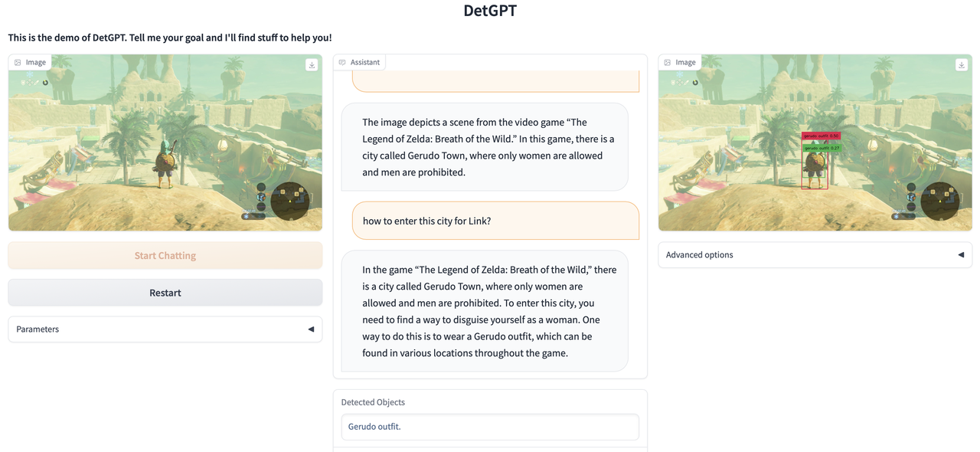Click the assistant reply about Gerudo outfit

(x=485, y=311)
